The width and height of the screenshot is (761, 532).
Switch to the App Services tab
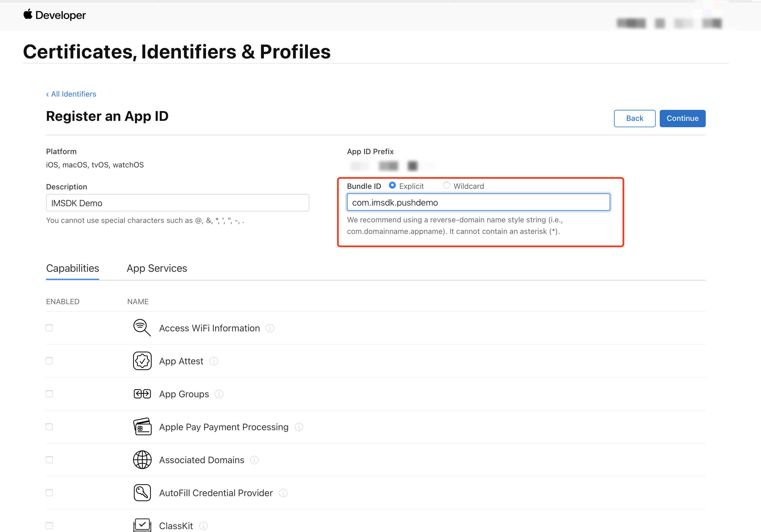pyautogui.click(x=157, y=268)
